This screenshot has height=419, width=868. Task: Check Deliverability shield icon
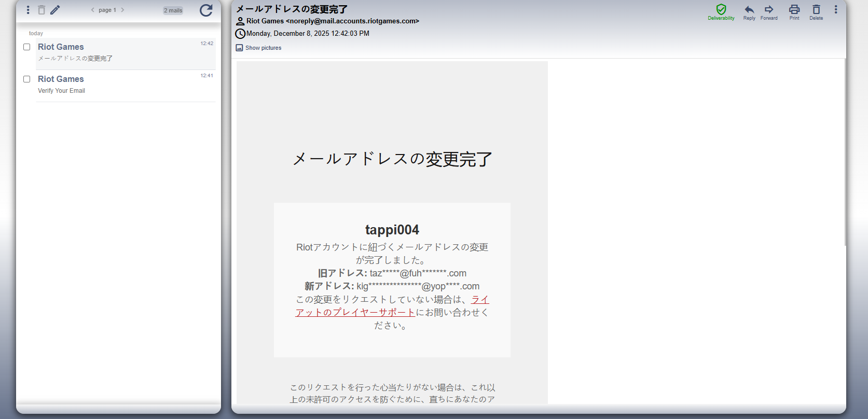pyautogui.click(x=721, y=12)
